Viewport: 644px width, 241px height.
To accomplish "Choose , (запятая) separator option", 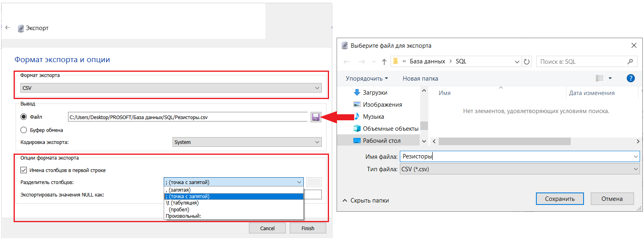I will pyautogui.click(x=234, y=190).
